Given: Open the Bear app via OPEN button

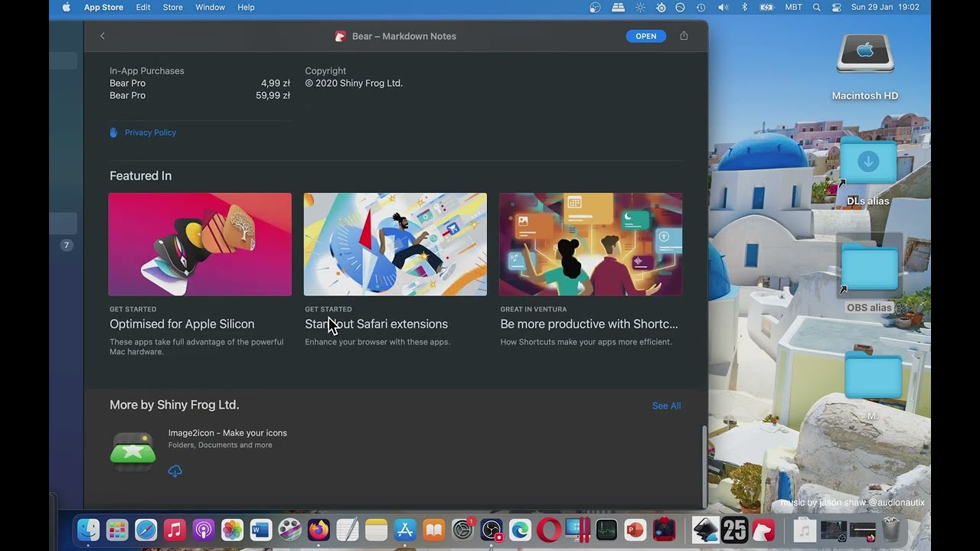Looking at the screenshot, I should click(645, 36).
